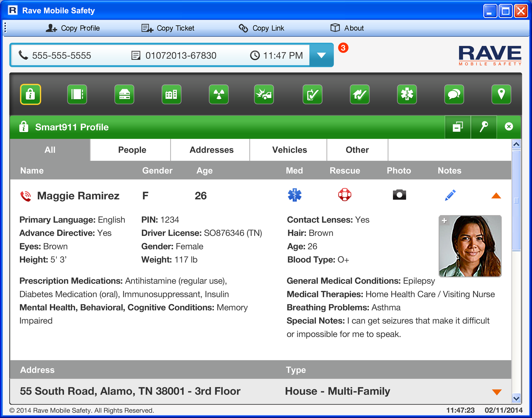Click the key icon on the Smart911 Profile header

pos(484,127)
